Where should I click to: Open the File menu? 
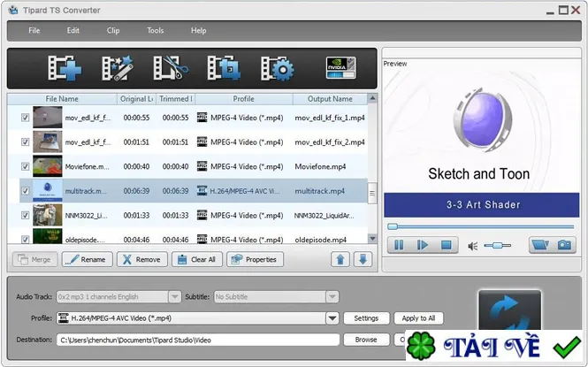[34, 31]
